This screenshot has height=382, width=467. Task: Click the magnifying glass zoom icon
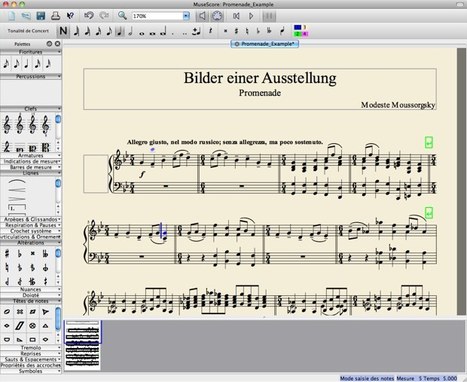(x=122, y=16)
